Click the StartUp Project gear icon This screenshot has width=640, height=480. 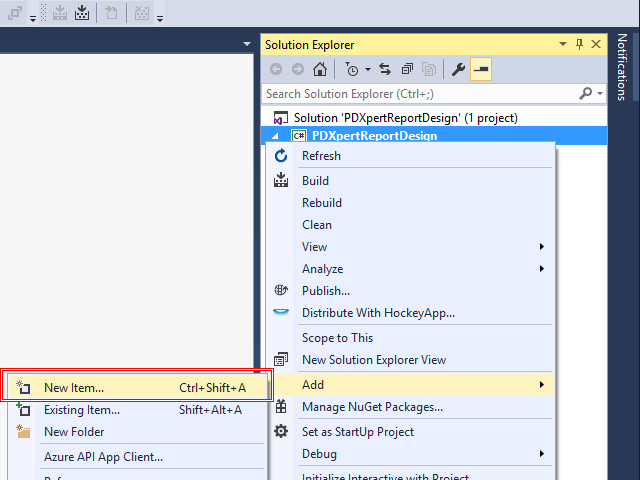(281, 431)
